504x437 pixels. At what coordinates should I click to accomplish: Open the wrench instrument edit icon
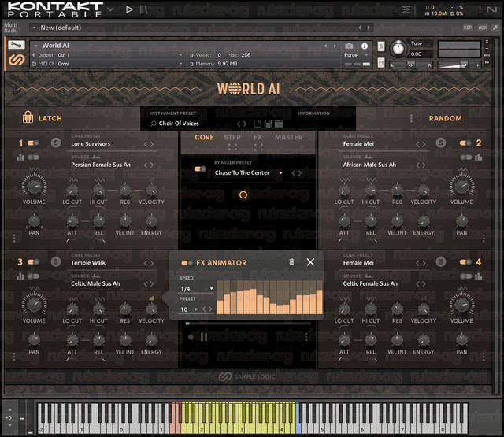(x=17, y=45)
